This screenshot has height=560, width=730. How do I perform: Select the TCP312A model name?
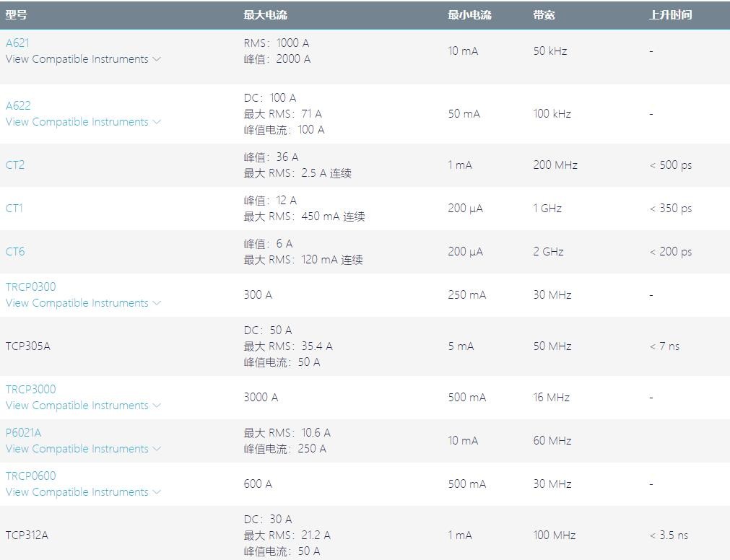[x=27, y=535]
